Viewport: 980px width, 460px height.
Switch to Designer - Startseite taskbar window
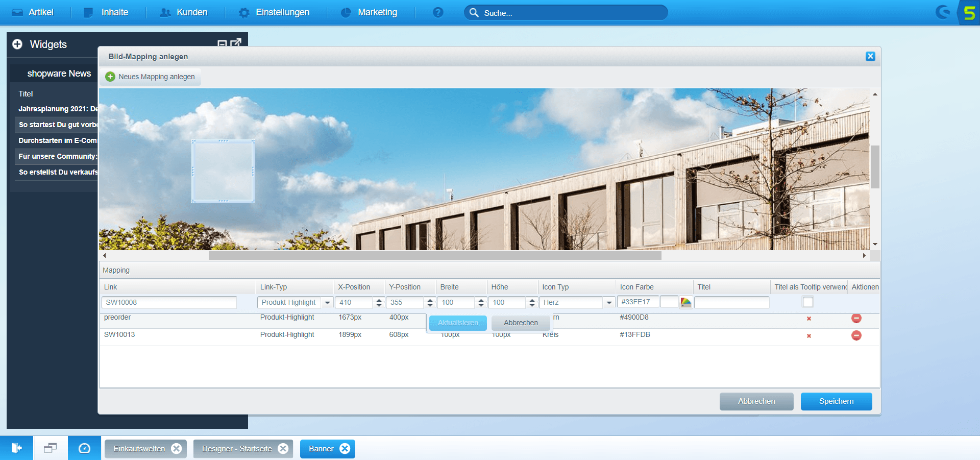click(237, 449)
